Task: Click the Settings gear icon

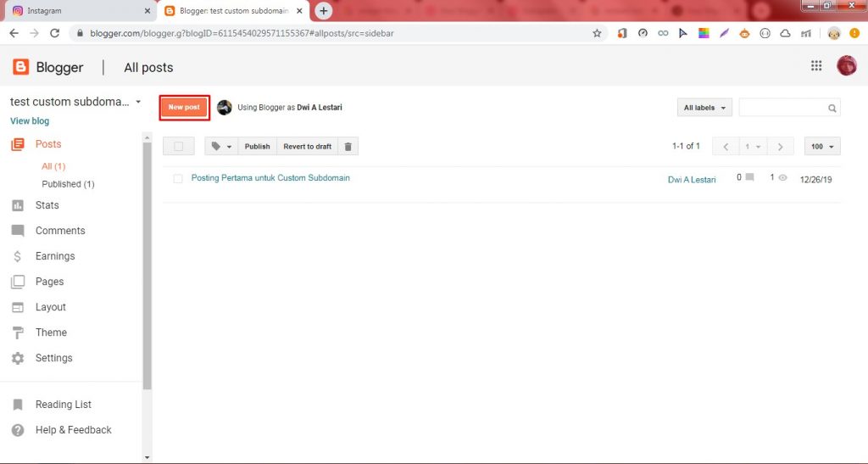Action: point(18,358)
